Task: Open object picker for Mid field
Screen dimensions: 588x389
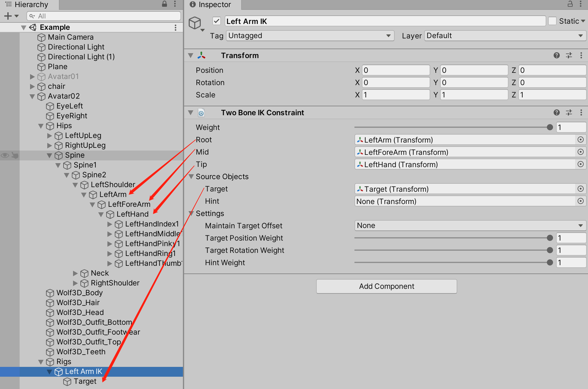Action: 580,152
